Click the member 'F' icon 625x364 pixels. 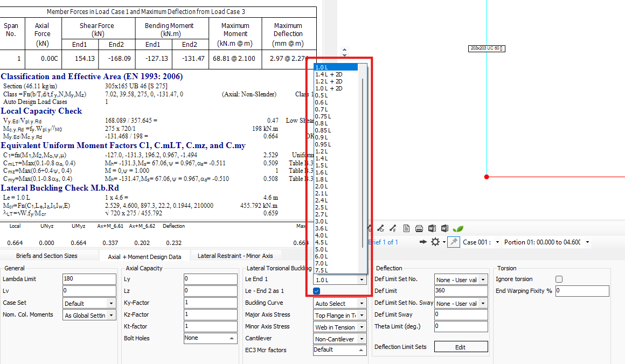coord(393,229)
